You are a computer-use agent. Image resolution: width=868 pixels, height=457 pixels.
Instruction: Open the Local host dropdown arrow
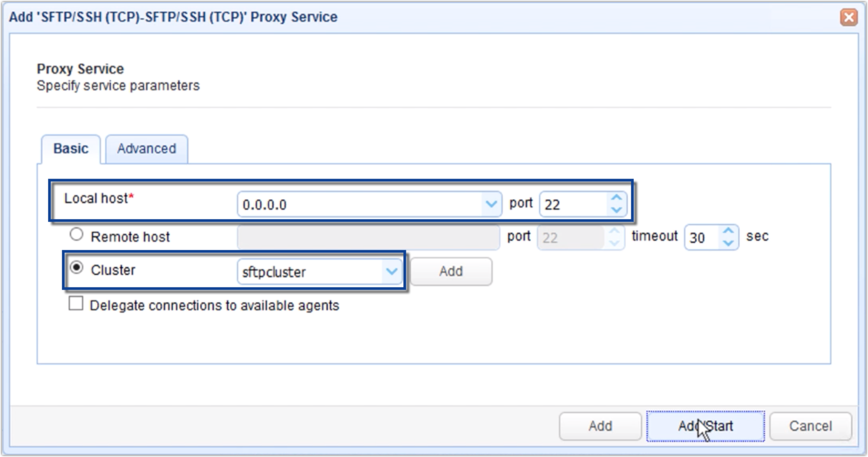pyautogui.click(x=491, y=204)
